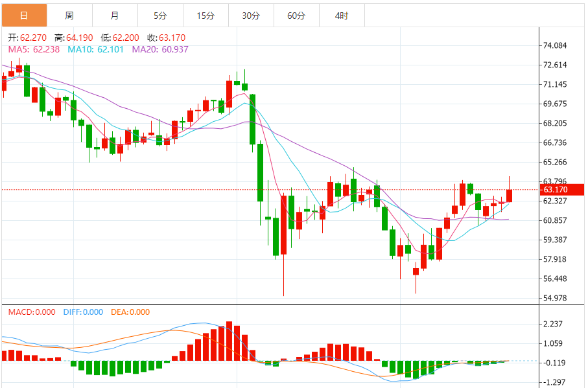Screen dimensions: 588x388
Task: Open the 4时 timeframe tab
Action: 342,16
